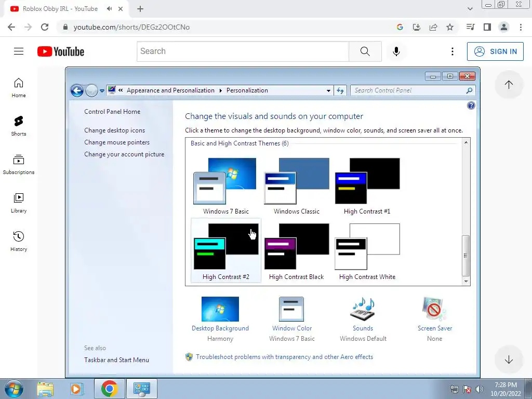Open Taskbar and Start Menu link

tap(116, 360)
